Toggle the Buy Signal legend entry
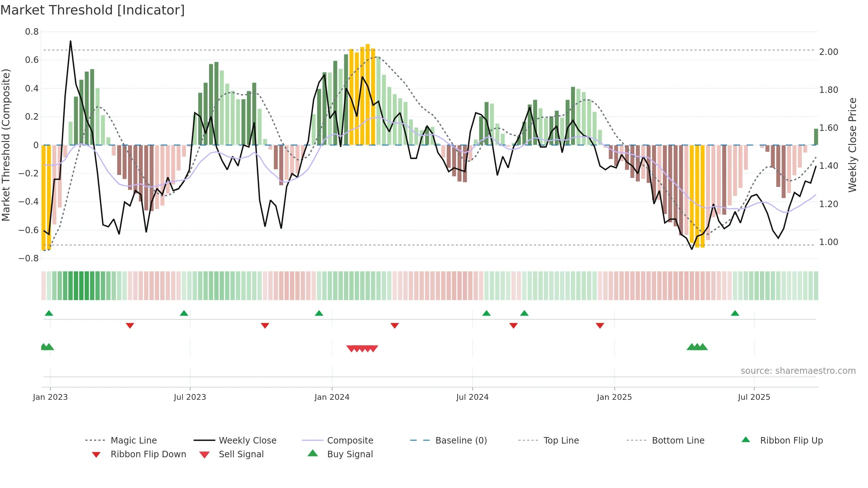The image size is (868, 488). pyautogui.click(x=340, y=454)
